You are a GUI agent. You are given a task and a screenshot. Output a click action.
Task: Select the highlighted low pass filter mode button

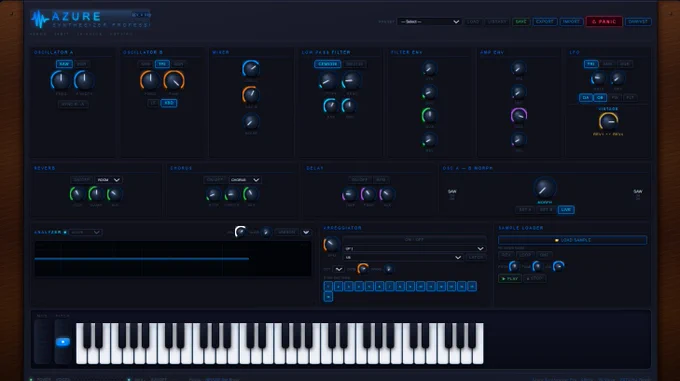click(x=327, y=64)
